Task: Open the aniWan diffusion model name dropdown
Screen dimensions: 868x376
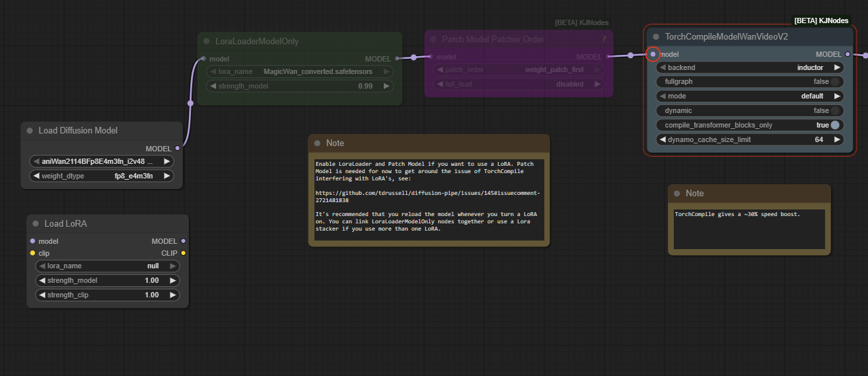Action: [x=102, y=161]
